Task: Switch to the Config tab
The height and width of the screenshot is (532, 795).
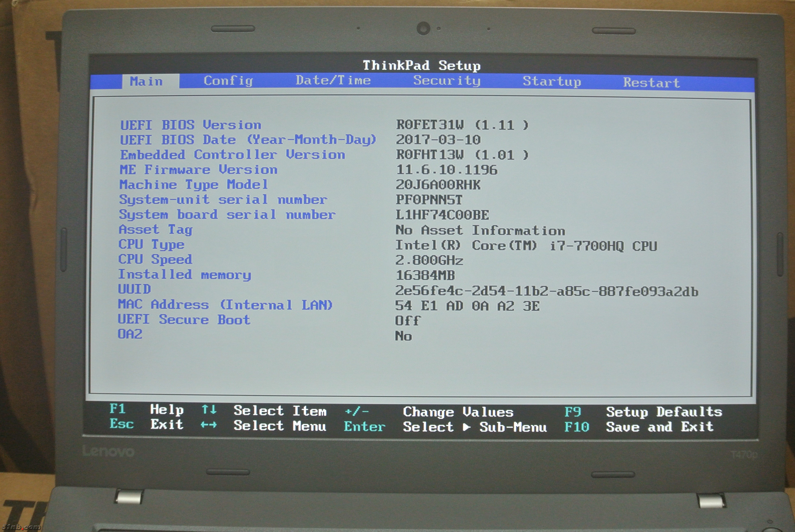Action: [x=228, y=81]
